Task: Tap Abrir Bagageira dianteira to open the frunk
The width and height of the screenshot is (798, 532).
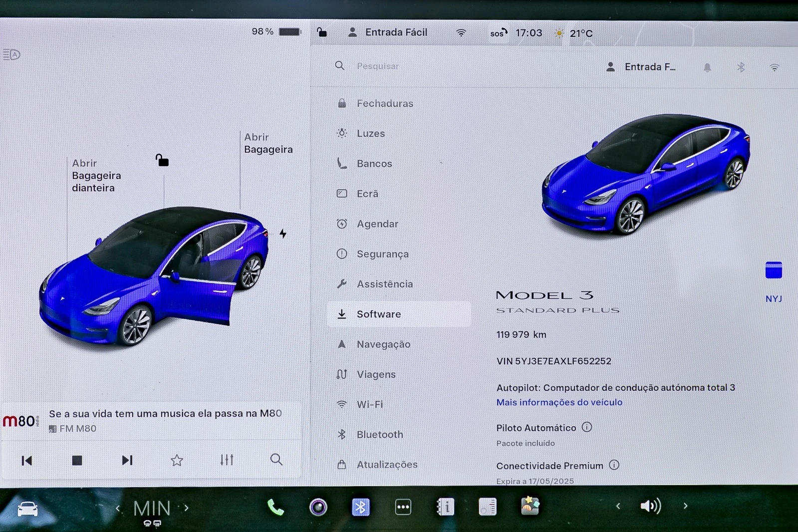Action: point(96,176)
